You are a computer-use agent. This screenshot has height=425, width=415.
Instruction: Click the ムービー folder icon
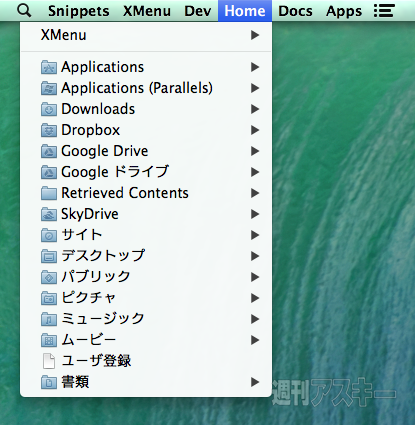click(x=49, y=340)
